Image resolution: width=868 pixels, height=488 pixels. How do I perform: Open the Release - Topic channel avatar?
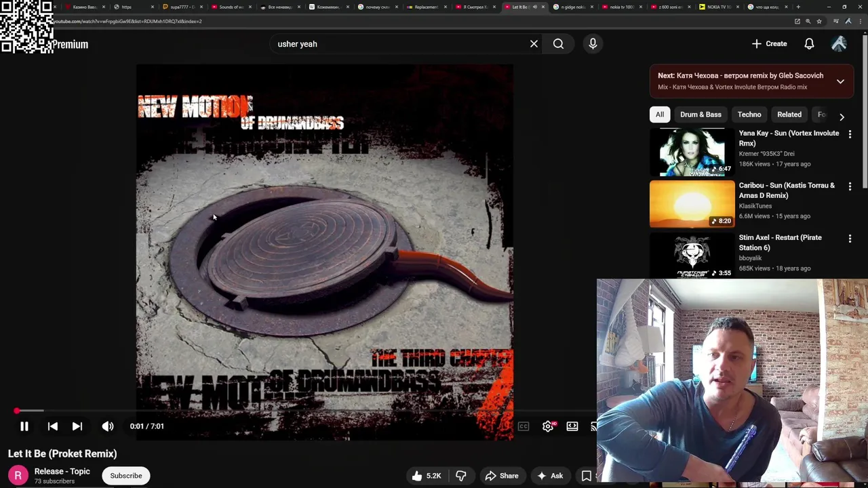(18, 476)
